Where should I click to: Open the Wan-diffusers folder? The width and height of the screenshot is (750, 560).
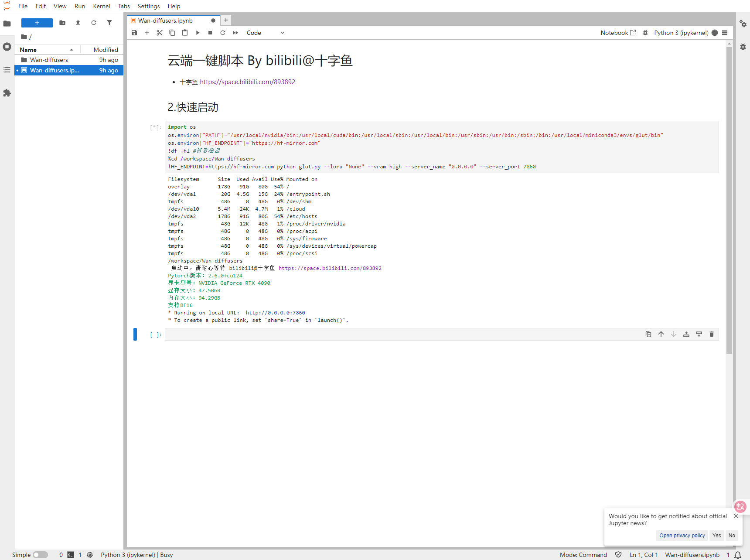(49, 60)
